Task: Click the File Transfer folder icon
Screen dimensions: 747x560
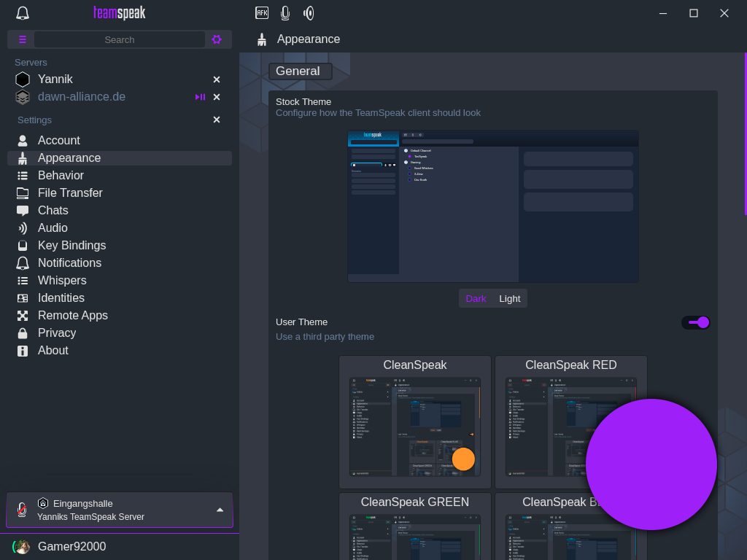Action: 23,192
